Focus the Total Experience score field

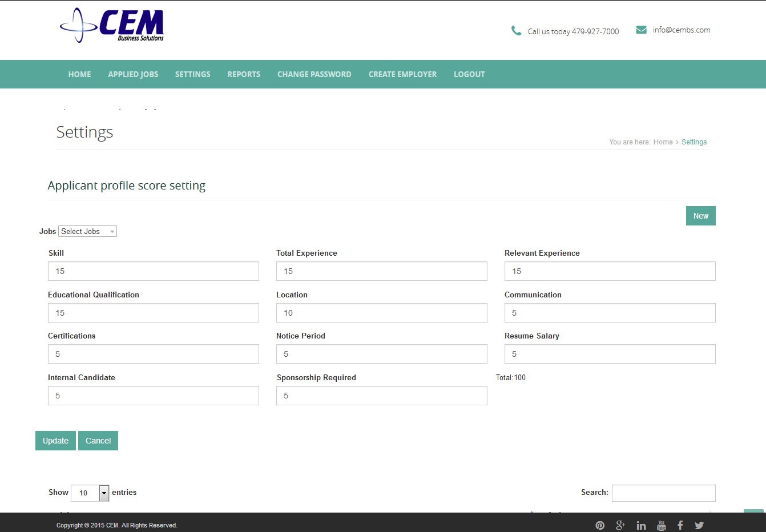(382, 271)
